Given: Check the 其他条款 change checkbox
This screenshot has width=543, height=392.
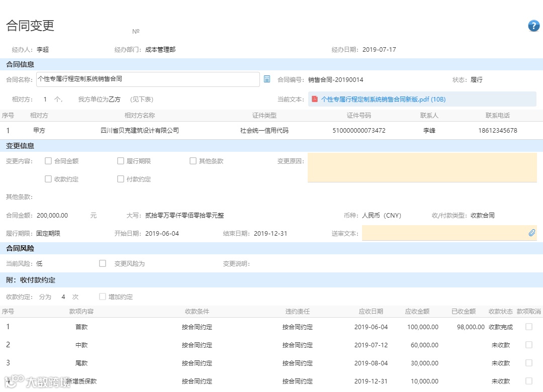Looking at the screenshot, I should coord(193,161).
